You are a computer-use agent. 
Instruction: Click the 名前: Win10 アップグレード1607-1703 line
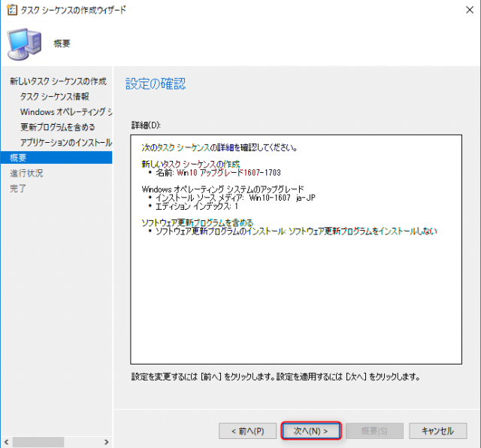219,172
